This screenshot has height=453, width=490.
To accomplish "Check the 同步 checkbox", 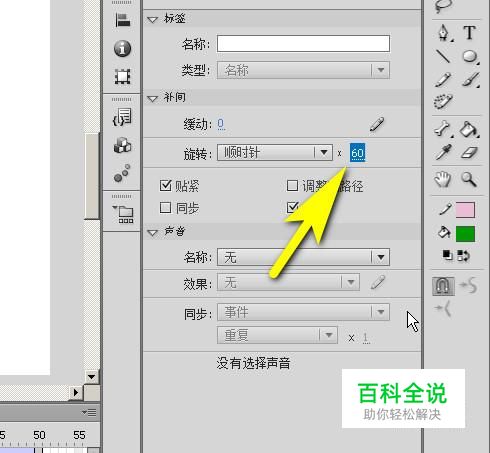I will (165, 208).
